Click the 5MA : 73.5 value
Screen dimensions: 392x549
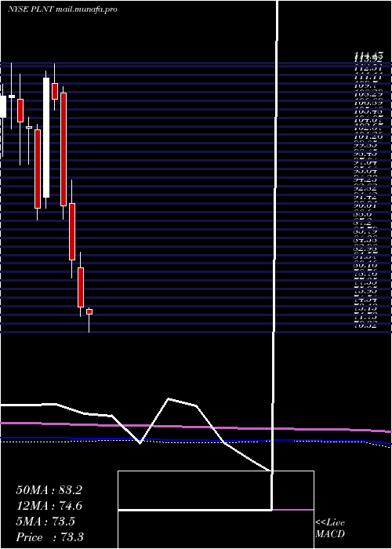click(x=45, y=522)
